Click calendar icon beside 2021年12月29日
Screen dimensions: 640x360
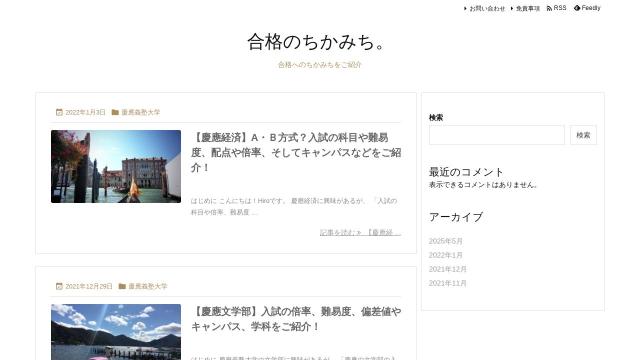[x=59, y=286]
